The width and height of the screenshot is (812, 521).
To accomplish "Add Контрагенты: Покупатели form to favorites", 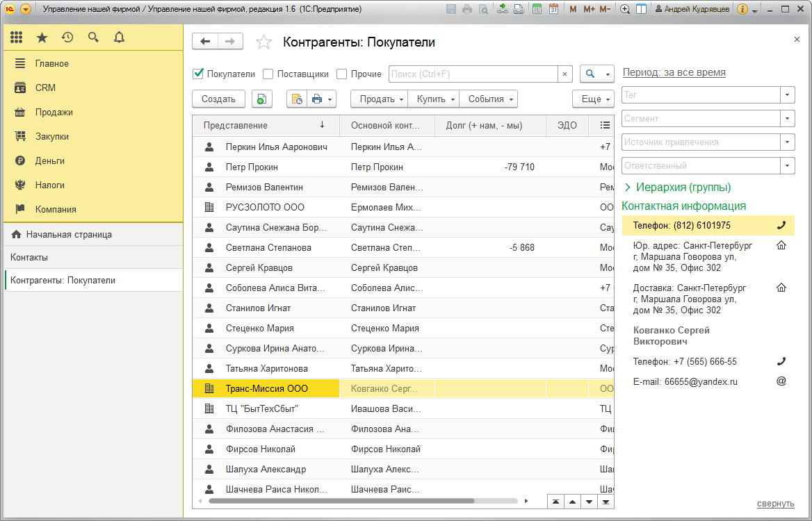I will point(263,42).
